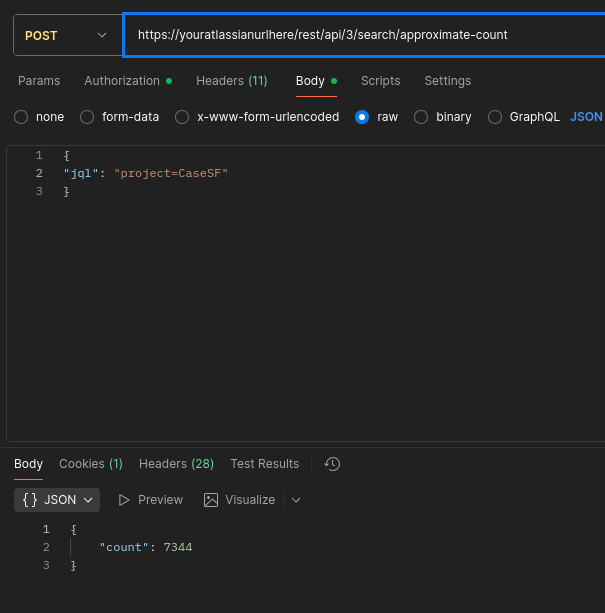Click the Preview play icon
The width and height of the screenshot is (605, 613).
pyautogui.click(x=124, y=500)
